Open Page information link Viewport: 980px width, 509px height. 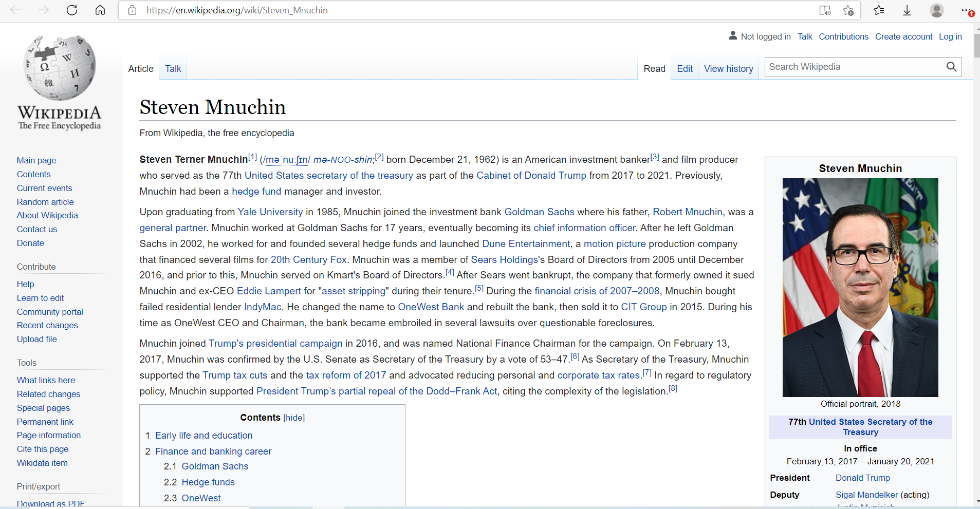pos(49,435)
